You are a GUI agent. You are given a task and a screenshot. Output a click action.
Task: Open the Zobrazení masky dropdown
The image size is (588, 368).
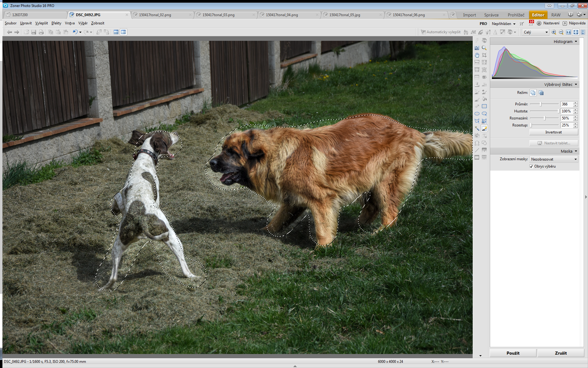(554, 159)
